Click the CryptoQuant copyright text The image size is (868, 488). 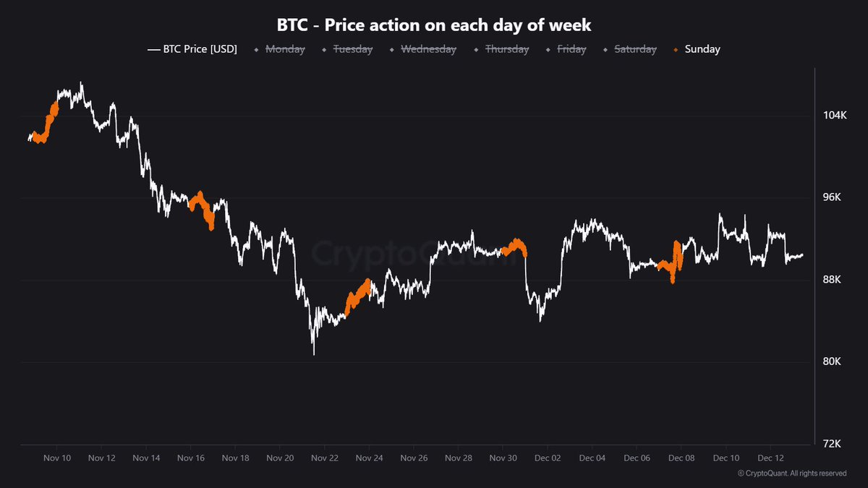coord(791,474)
